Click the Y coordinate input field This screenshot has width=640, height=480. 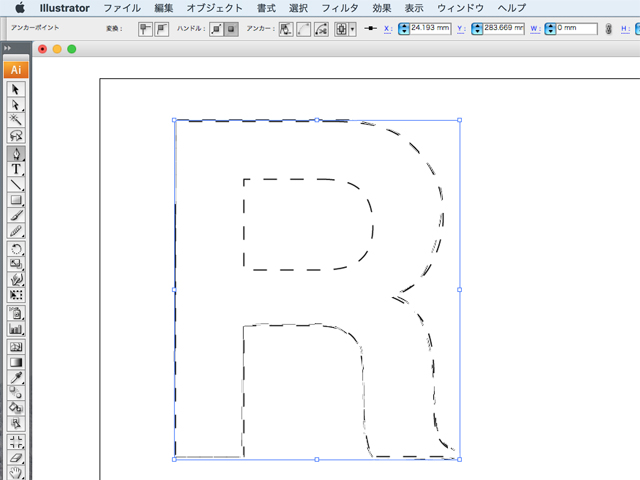(x=503, y=29)
